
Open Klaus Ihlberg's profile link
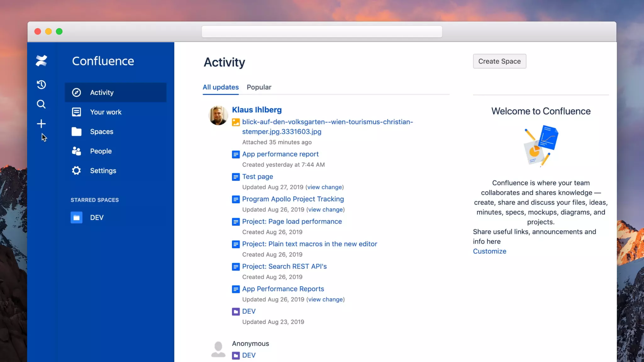tap(257, 110)
